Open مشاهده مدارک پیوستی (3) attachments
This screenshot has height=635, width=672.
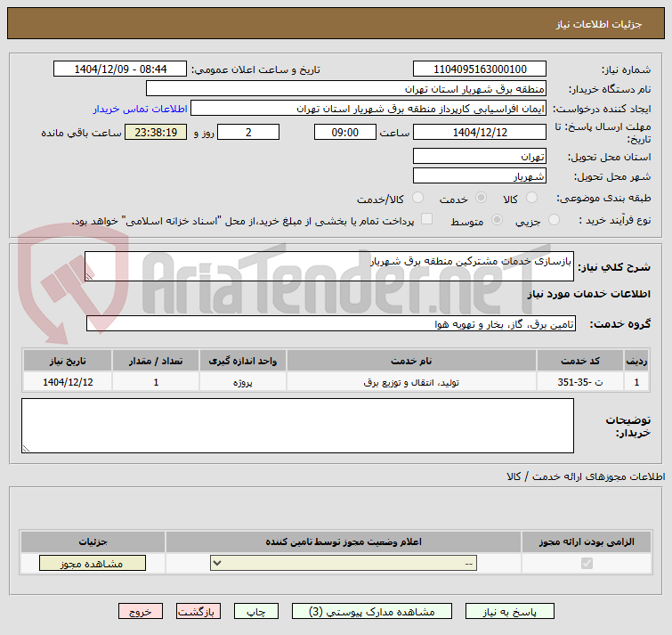point(371,611)
